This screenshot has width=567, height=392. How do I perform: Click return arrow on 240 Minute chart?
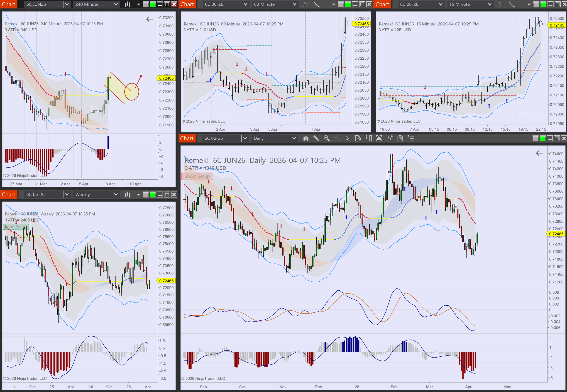point(149,19)
